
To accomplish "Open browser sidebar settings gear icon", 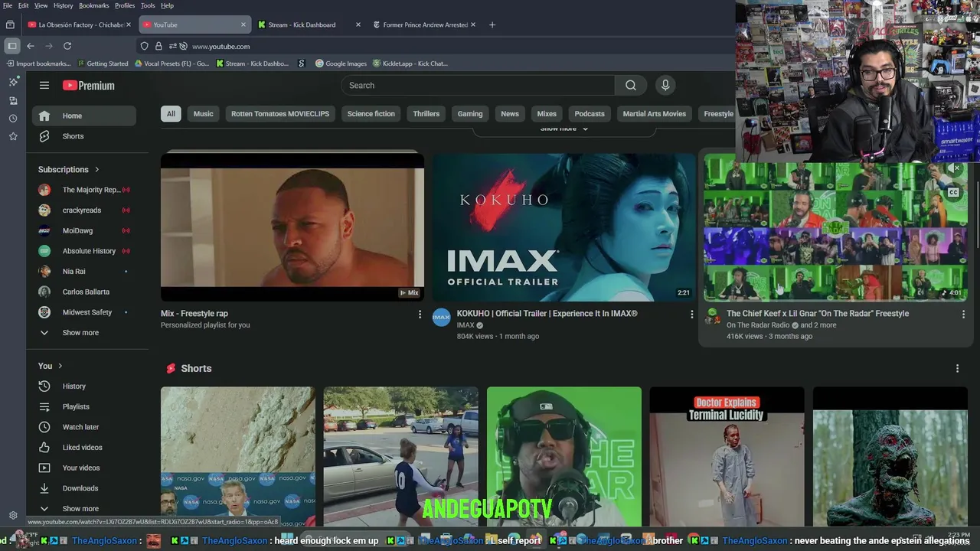I will click(13, 516).
